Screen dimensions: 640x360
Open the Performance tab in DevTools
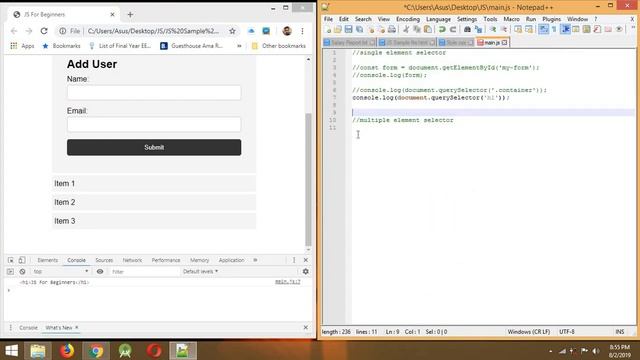(166, 260)
